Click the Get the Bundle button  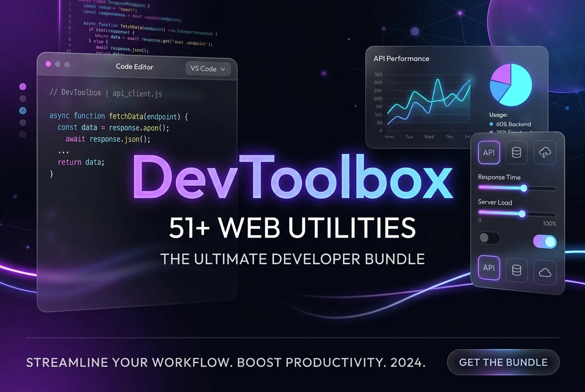[503, 362]
